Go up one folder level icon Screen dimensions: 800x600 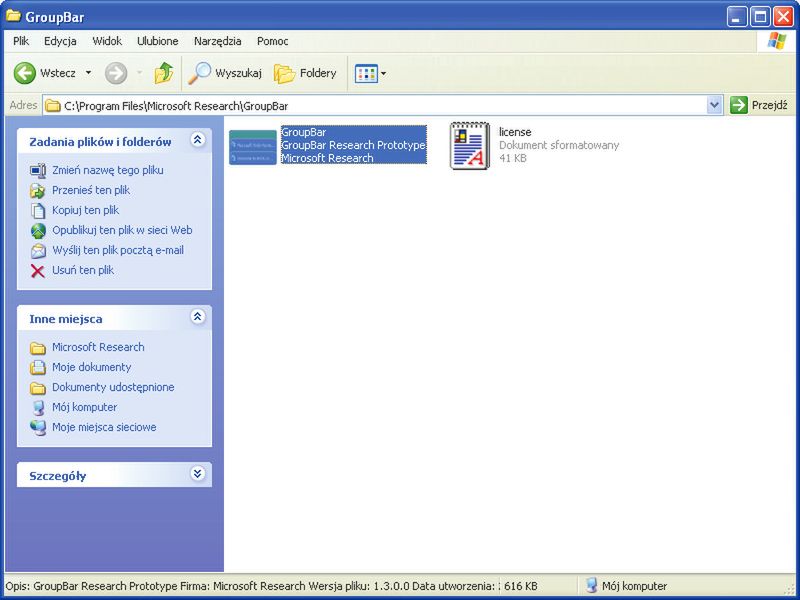click(x=164, y=73)
